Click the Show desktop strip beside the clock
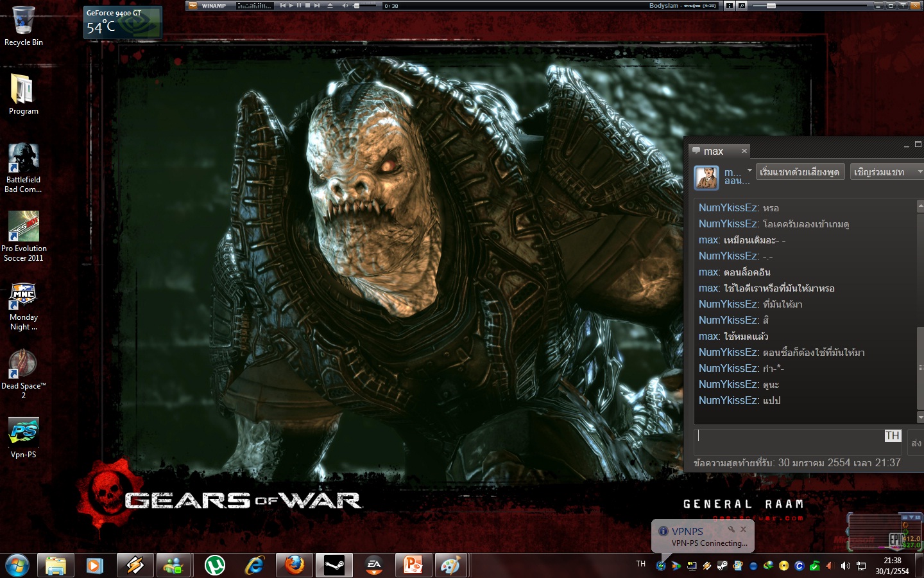The image size is (924, 578). pyautogui.click(x=920, y=566)
